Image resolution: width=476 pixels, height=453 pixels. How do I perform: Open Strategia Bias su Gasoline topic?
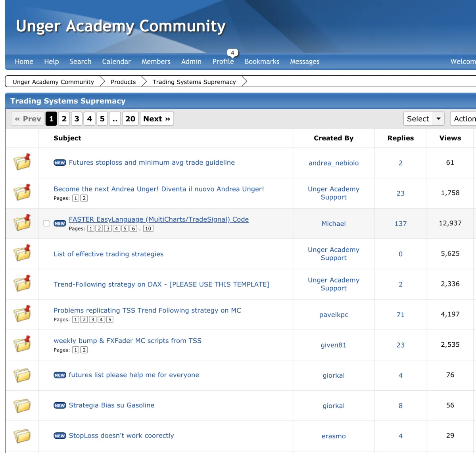[x=111, y=405]
